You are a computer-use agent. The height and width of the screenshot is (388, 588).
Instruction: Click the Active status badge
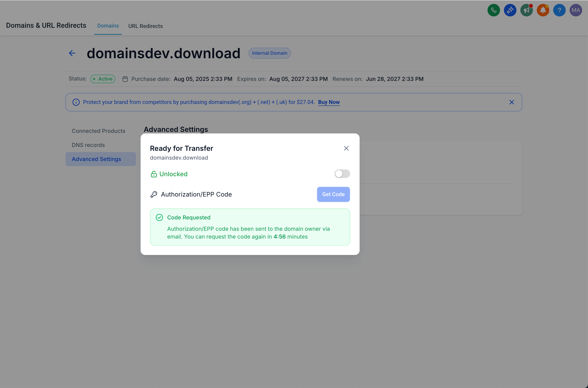click(102, 79)
